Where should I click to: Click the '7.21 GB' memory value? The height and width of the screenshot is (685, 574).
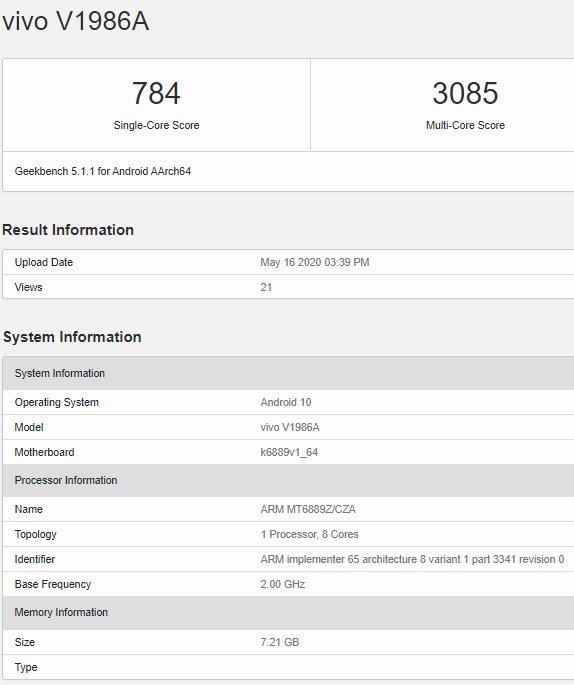pos(280,642)
